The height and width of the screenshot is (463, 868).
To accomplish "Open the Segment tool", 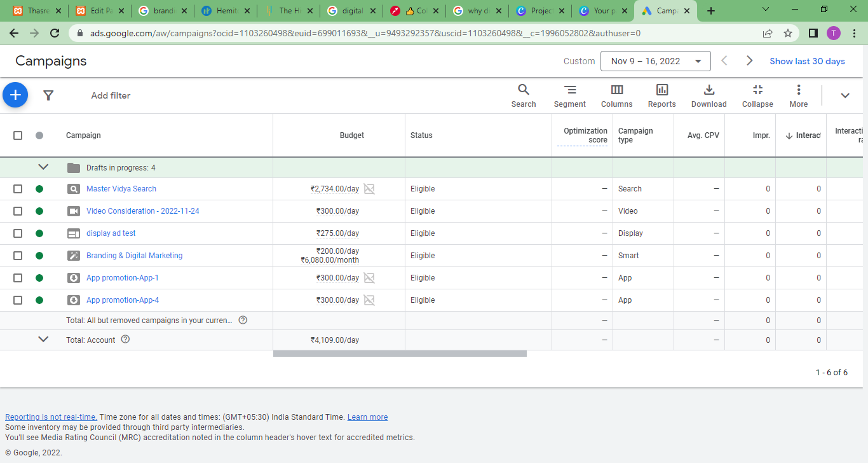I will pos(570,96).
